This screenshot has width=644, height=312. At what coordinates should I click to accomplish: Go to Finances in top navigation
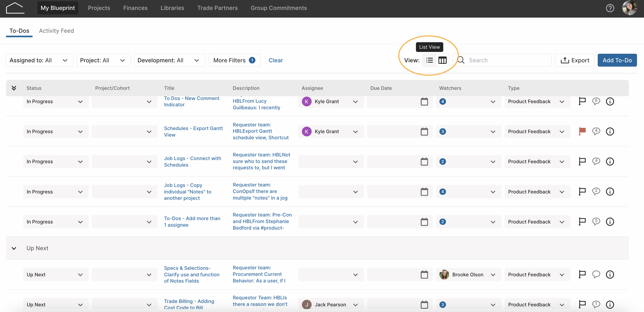(135, 8)
